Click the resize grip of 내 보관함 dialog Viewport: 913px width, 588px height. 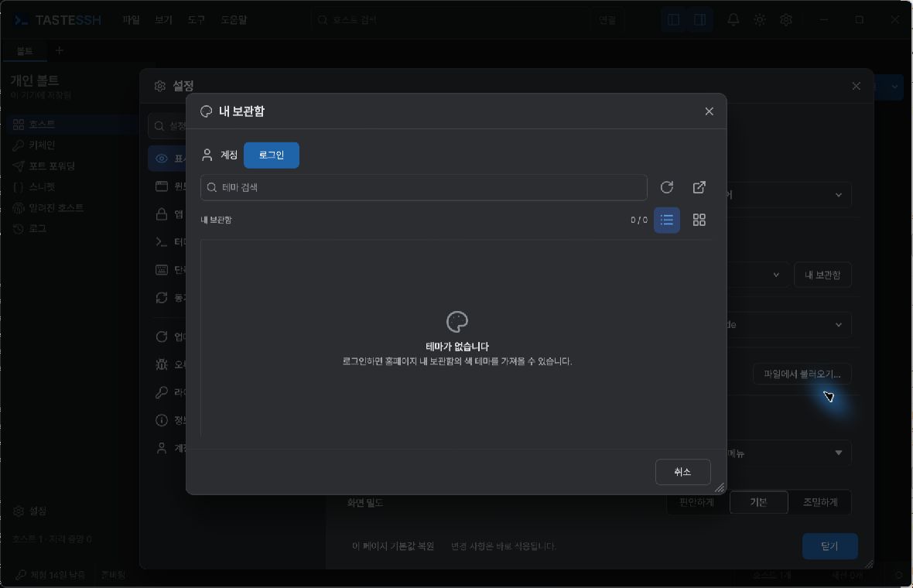point(720,488)
